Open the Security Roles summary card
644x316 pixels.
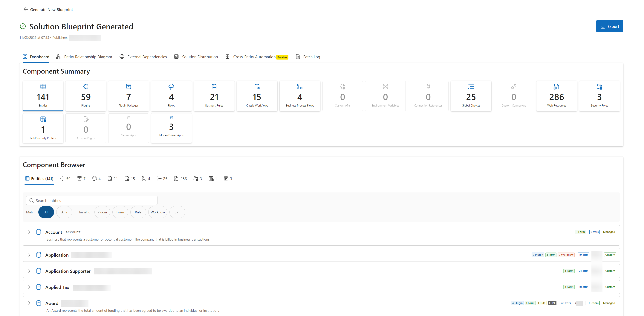[599, 96]
